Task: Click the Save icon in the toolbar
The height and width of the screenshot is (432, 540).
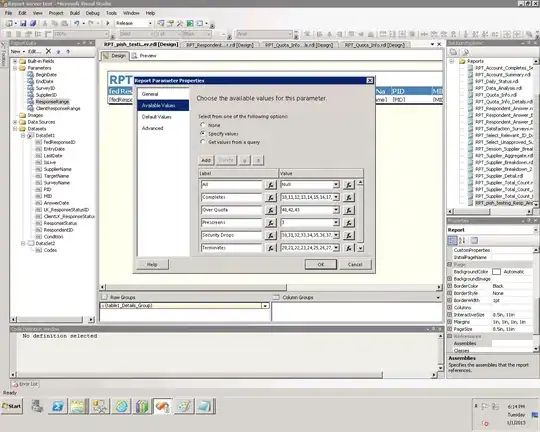Action: click(23, 23)
